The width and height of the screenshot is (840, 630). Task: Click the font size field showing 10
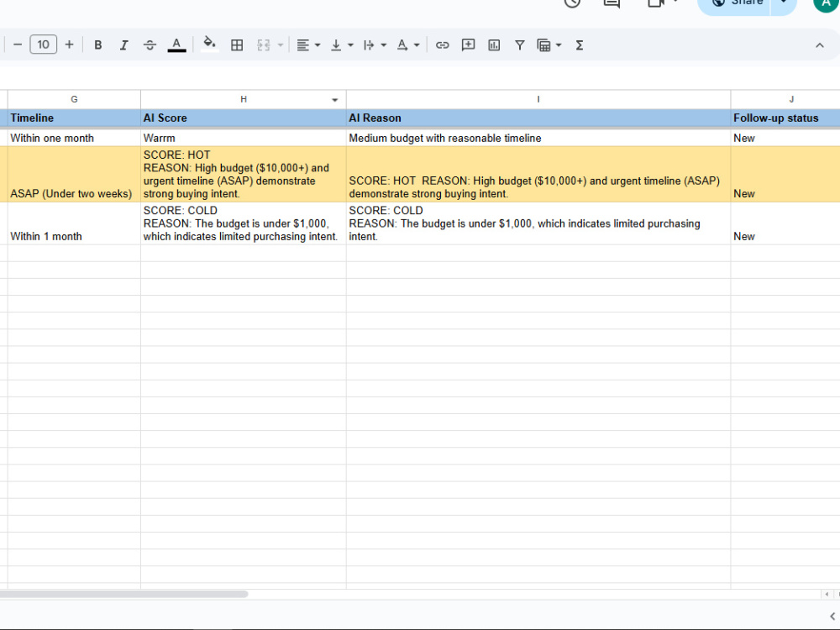tap(44, 45)
